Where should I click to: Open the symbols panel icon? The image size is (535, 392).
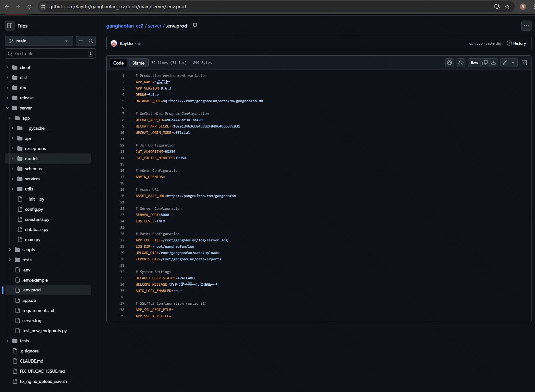click(x=524, y=63)
